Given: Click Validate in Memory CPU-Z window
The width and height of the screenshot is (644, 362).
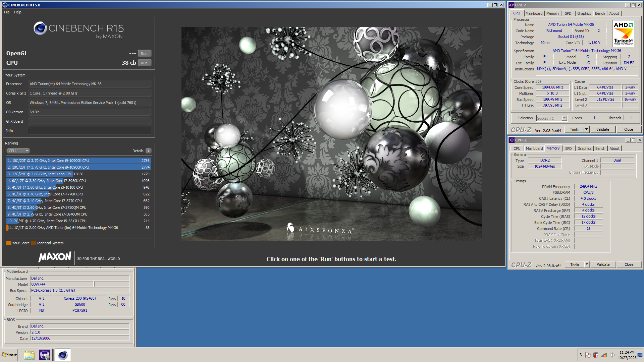Looking at the screenshot, I should click(603, 265).
